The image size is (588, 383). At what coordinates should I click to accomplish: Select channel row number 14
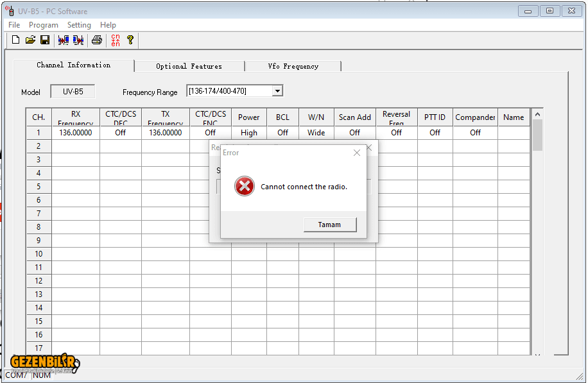click(39, 308)
